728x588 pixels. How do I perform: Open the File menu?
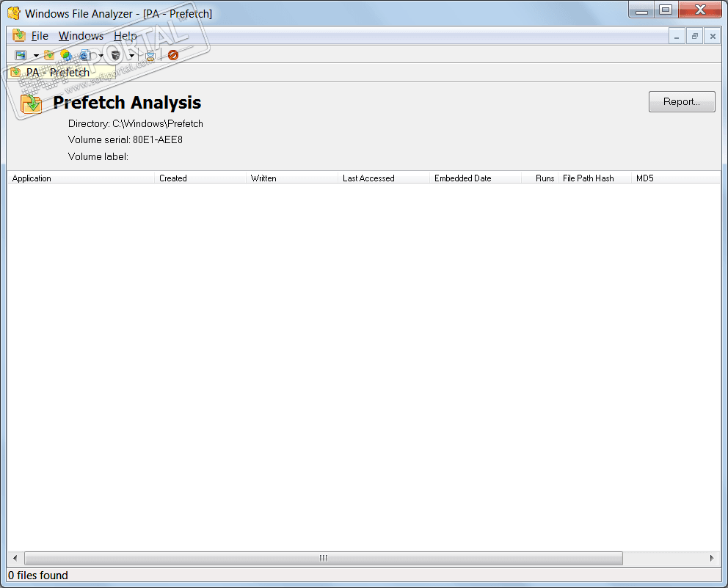click(x=40, y=36)
